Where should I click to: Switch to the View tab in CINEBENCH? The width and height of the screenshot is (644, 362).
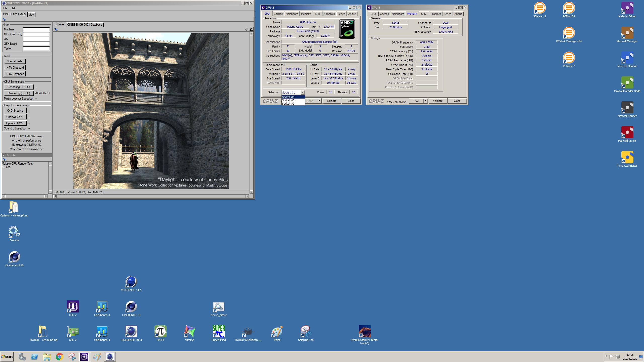tap(31, 15)
